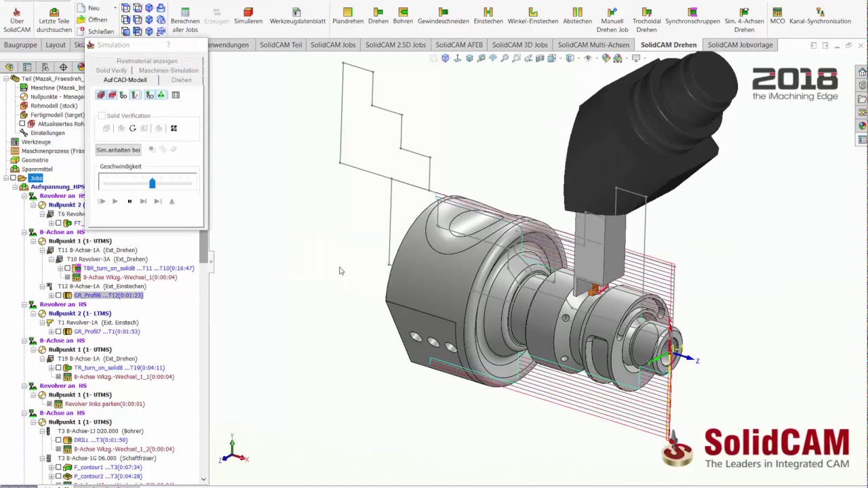
Task: Select Winkel-Einstechen operation
Action: point(533,16)
